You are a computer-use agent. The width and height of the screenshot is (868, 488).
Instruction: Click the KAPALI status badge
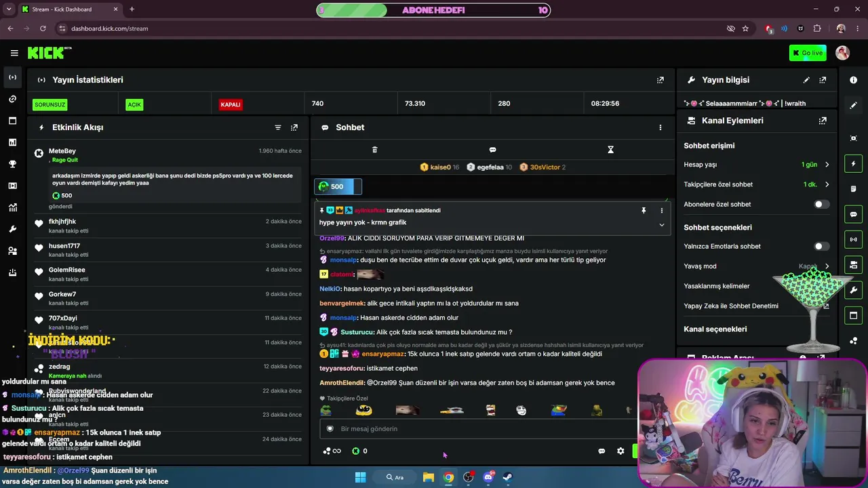(231, 104)
